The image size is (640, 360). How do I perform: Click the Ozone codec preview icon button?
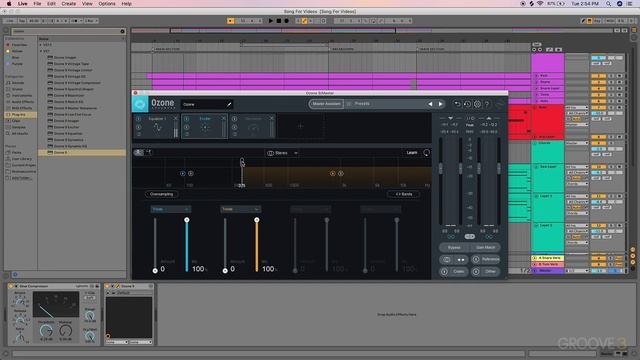pyautogui.click(x=447, y=260)
